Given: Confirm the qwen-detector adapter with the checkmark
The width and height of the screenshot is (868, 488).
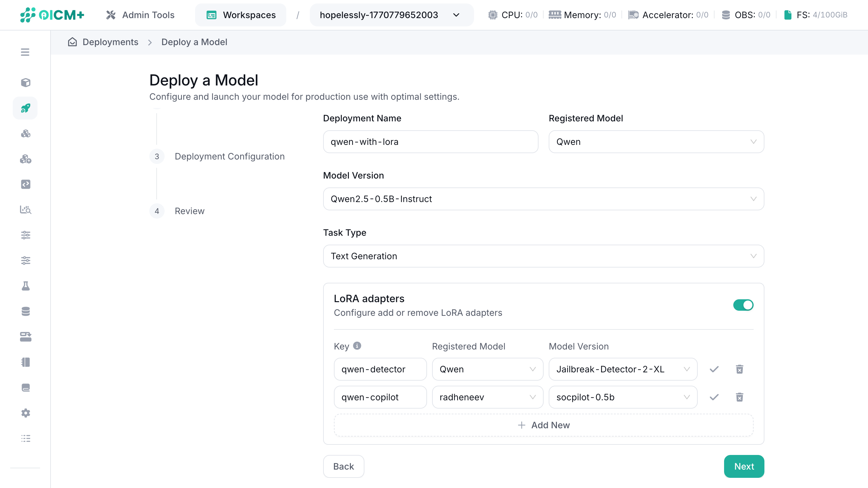Looking at the screenshot, I should [x=714, y=369].
